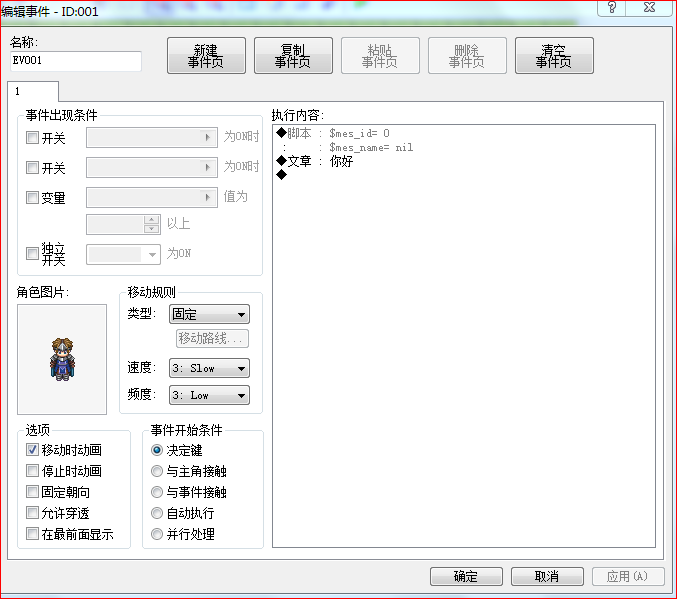677x599 pixels.
Task: Open the 变量 selector box
Action: (x=152, y=197)
